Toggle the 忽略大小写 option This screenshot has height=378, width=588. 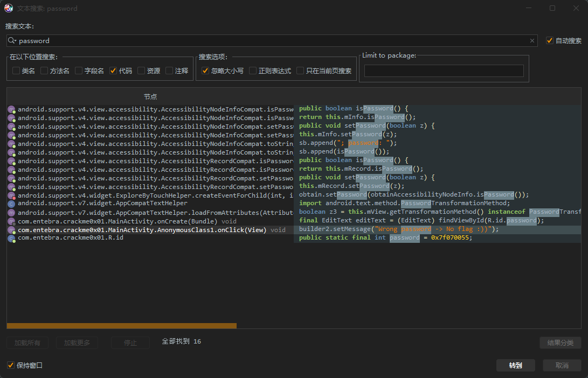tap(205, 71)
